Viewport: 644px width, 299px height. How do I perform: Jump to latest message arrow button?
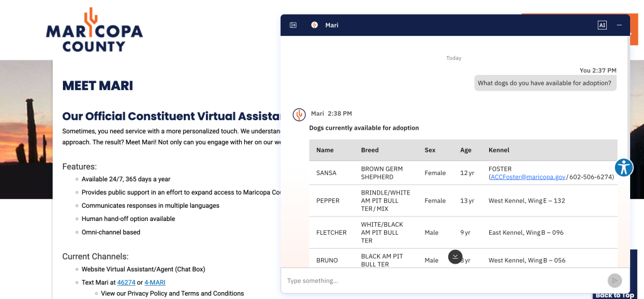pos(455,257)
